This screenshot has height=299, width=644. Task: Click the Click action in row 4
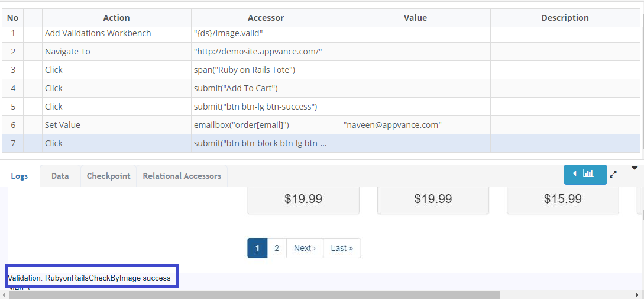116,88
